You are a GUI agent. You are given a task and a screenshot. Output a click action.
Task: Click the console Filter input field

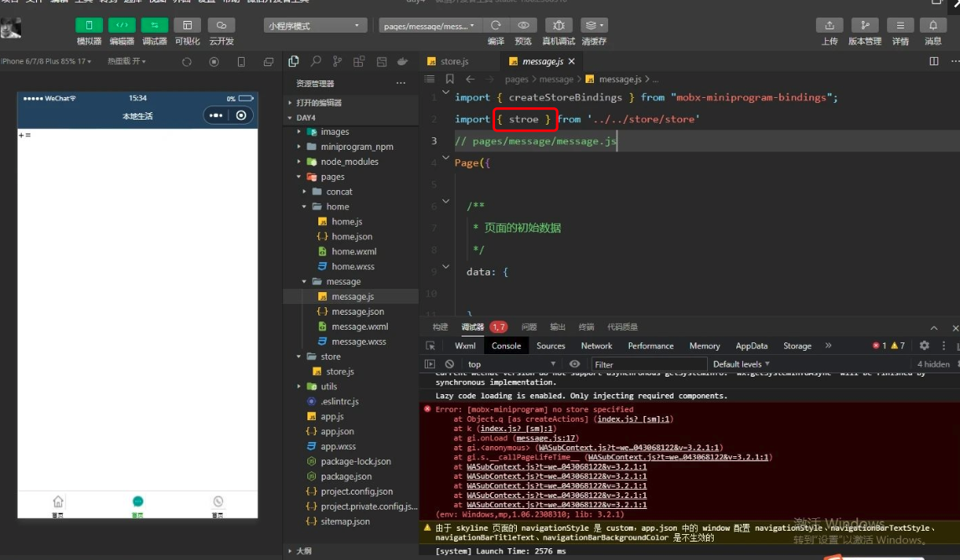pyautogui.click(x=648, y=364)
